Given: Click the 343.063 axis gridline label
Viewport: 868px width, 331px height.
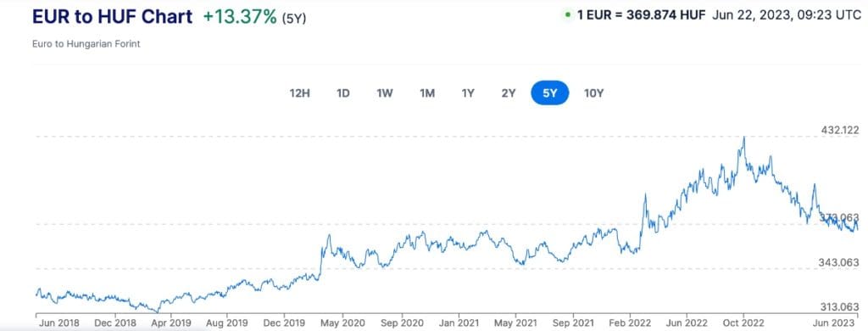Looking at the screenshot, I should [x=840, y=262].
